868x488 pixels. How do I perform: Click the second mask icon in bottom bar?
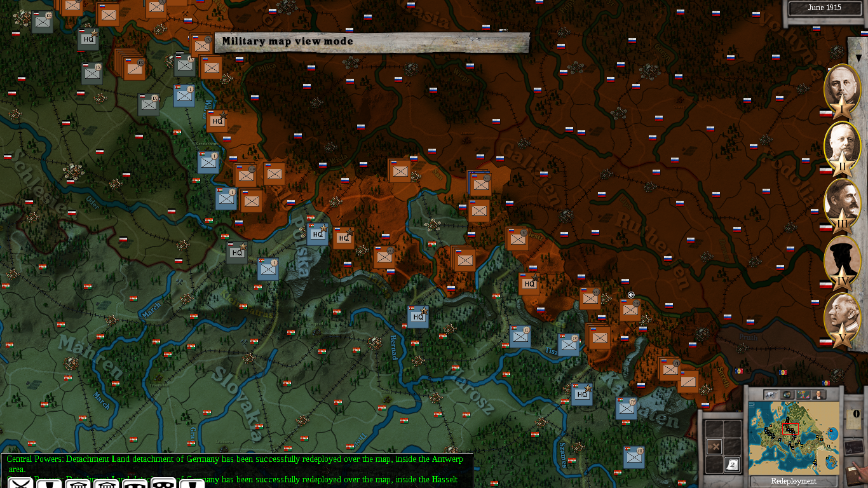point(163,484)
